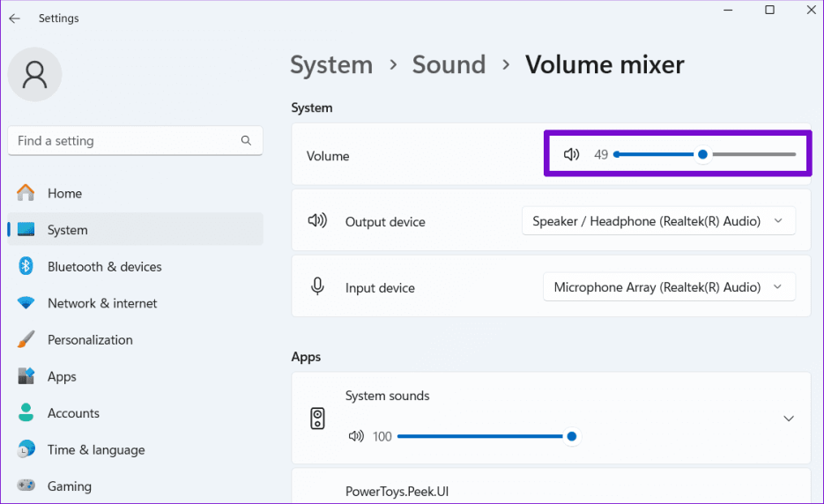Screen dimensions: 824x504
Task: Click the search magnifier icon
Action: click(x=246, y=141)
